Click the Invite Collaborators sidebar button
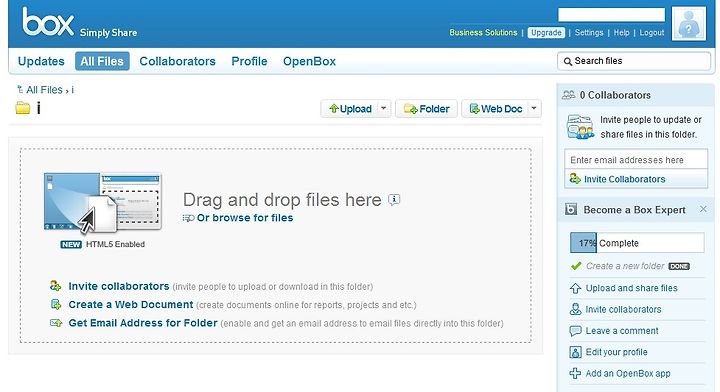720x392 pixels. [x=636, y=179]
